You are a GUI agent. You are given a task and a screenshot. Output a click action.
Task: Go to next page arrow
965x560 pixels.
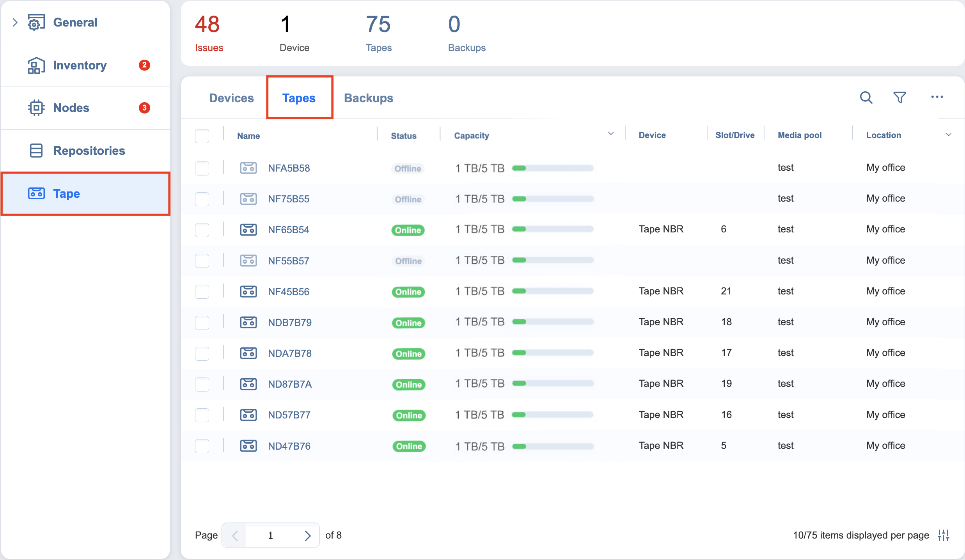[x=308, y=535]
